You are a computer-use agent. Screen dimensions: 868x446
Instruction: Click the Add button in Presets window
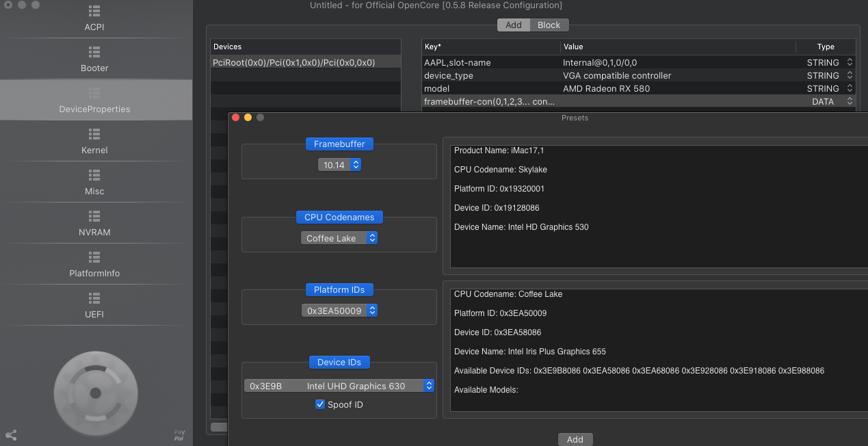coord(575,439)
